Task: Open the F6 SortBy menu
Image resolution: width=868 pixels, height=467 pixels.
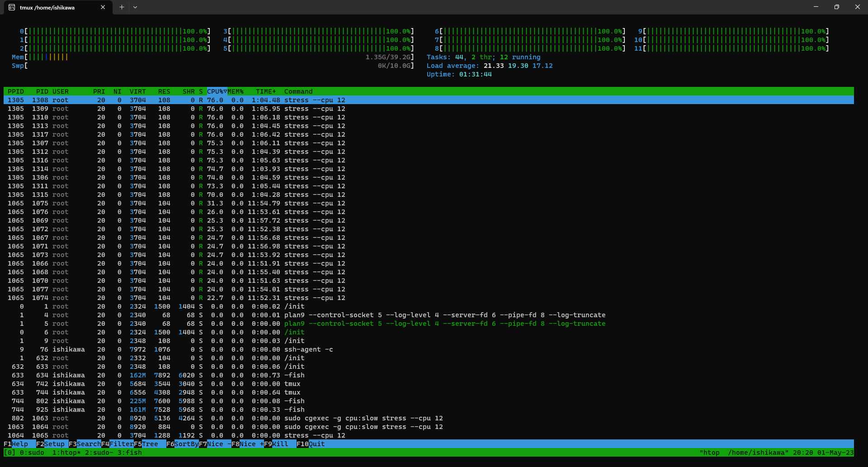Action: click(182, 444)
